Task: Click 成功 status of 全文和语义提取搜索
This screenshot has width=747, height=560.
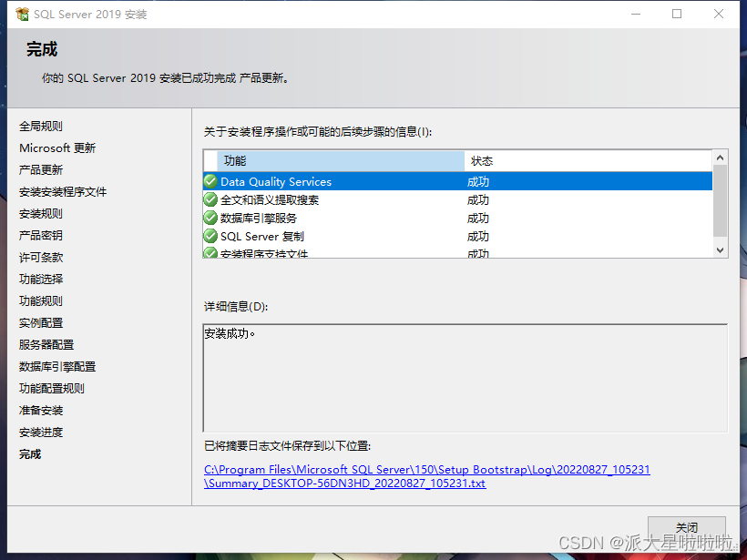Action: pos(478,200)
